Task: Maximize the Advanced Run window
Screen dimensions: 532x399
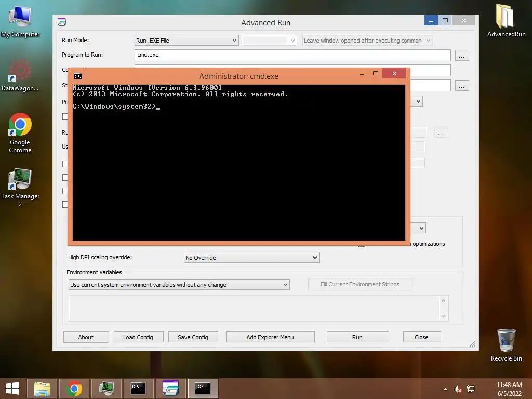Action: tap(445, 20)
